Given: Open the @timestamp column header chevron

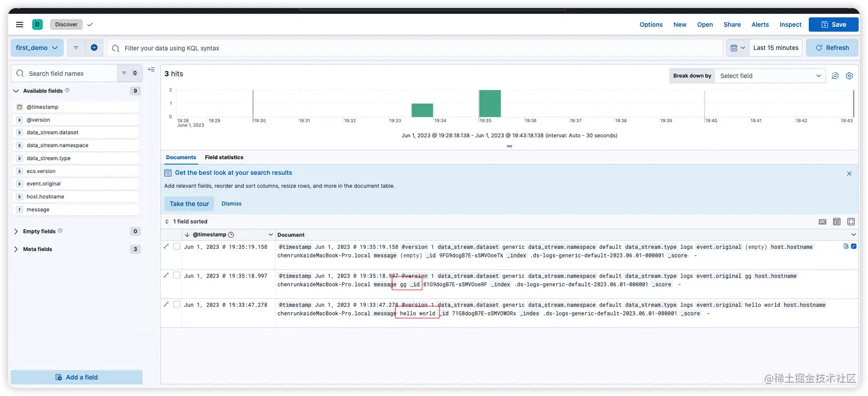Looking at the screenshot, I should [x=270, y=235].
